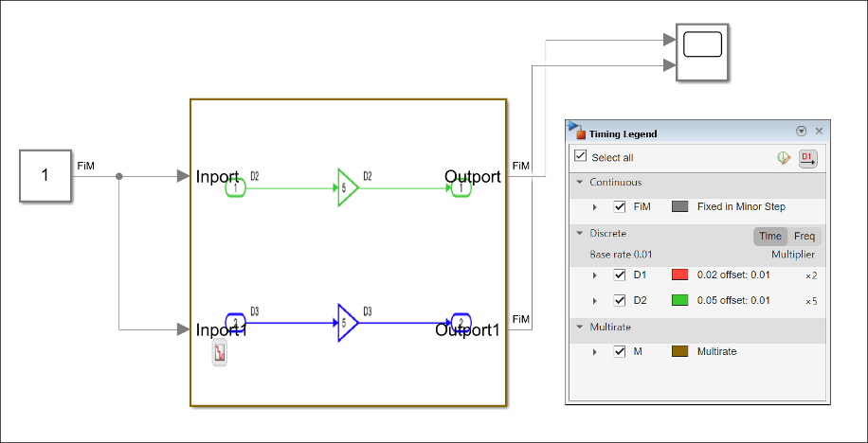Click the Multirate description text in M row

pyautogui.click(x=716, y=351)
